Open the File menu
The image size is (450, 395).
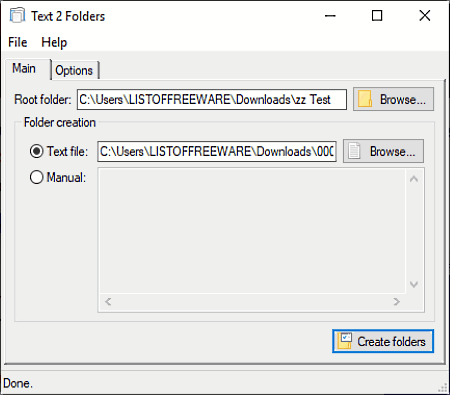[18, 43]
